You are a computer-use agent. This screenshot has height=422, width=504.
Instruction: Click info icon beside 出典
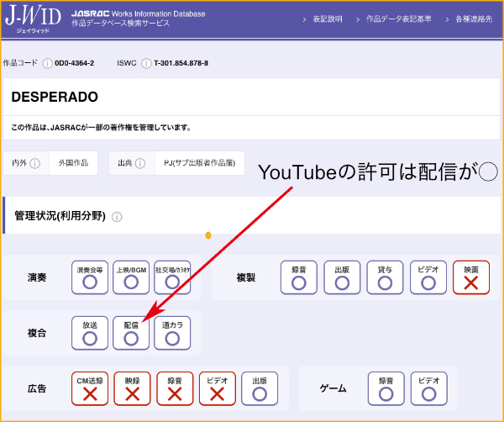click(x=140, y=163)
